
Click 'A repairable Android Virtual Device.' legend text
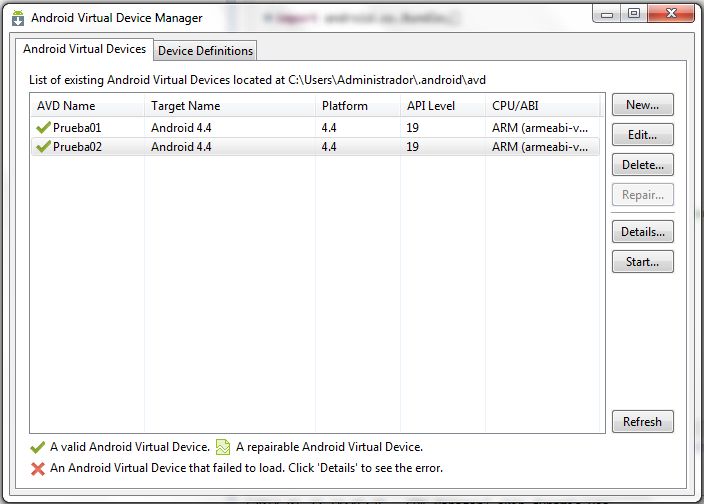click(x=330, y=447)
